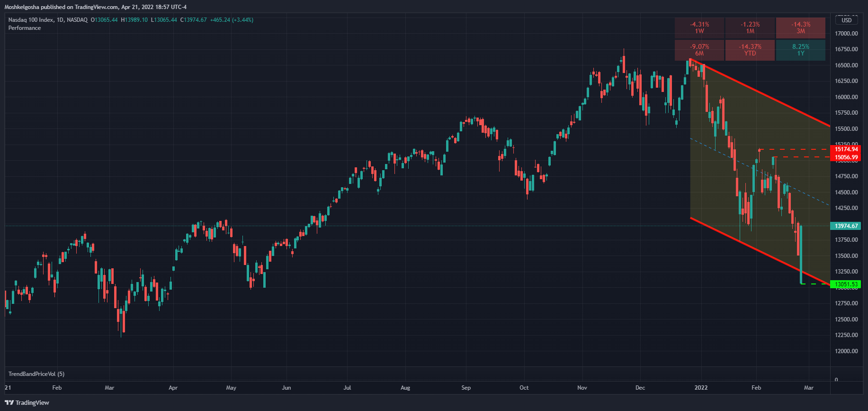The width and height of the screenshot is (868, 411).
Task: Click the Oct label on the time axis
Action: click(x=524, y=388)
